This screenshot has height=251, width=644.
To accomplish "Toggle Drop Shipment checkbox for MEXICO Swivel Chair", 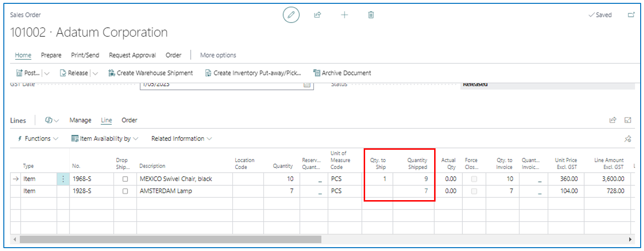I will click(x=126, y=179).
